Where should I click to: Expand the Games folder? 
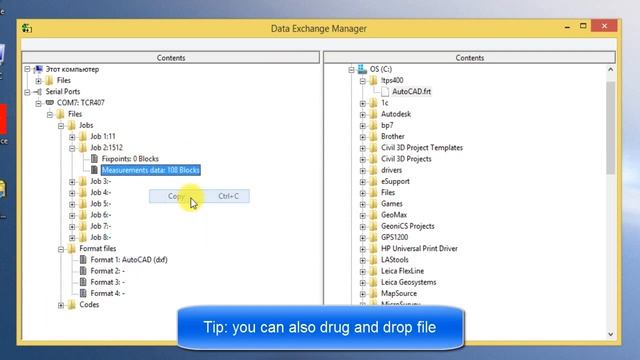(362, 204)
